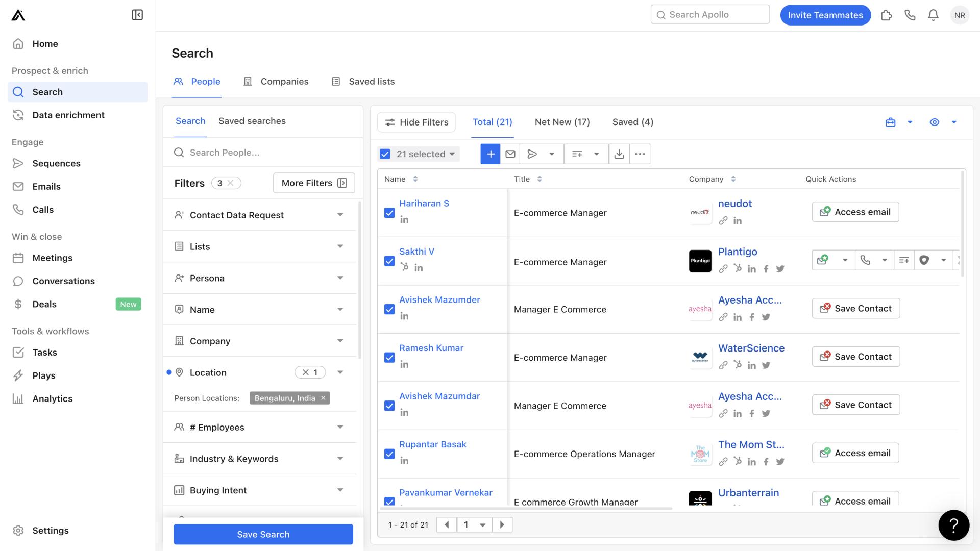Click the Plantigo company logo
Screen dimensions: 980x551
coord(700,261)
